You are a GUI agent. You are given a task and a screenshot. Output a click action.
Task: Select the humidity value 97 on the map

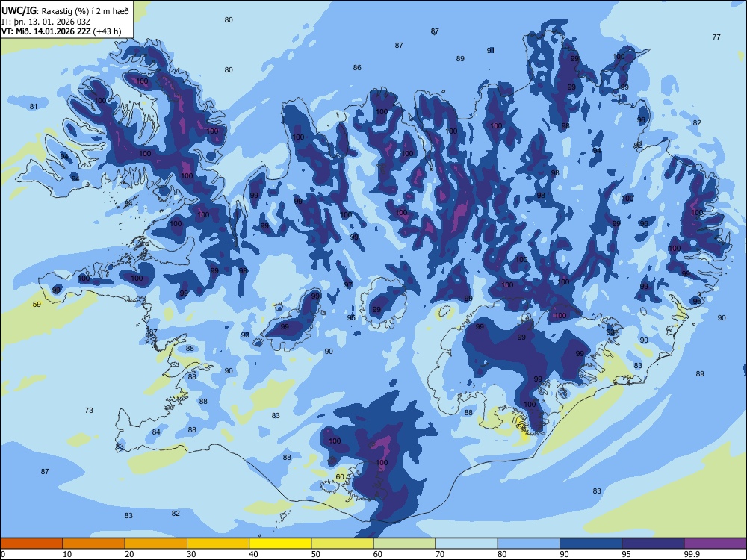[x=348, y=285]
